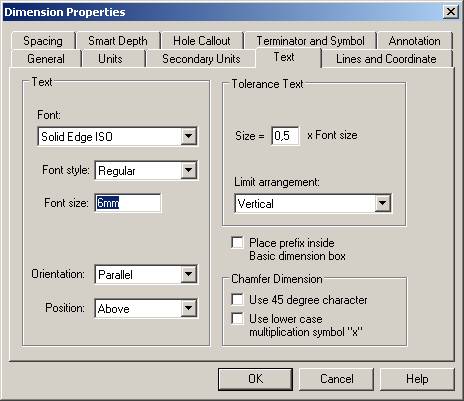This screenshot has width=464, height=401.
Task: Switch to the Units tab
Action: 110,59
